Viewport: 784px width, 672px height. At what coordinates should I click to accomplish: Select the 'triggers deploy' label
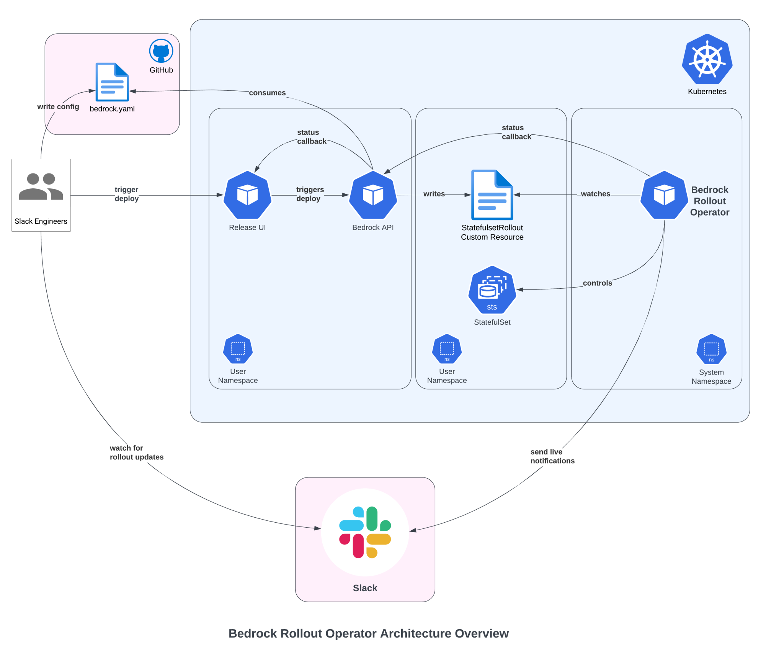310,194
